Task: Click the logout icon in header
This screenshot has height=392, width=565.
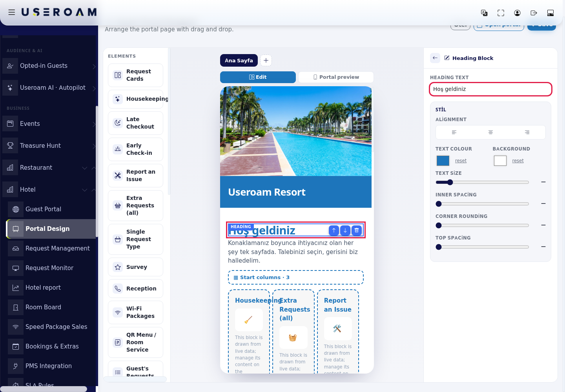Action: pos(534,13)
